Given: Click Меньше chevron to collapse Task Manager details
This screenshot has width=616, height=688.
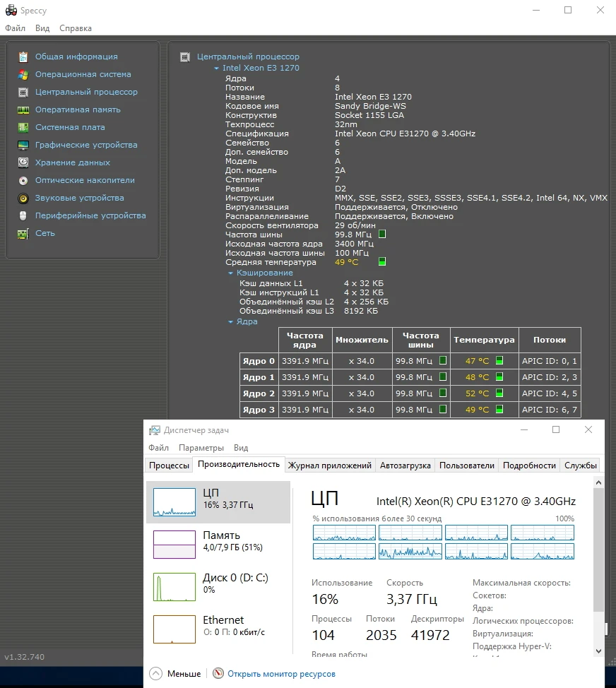Looking at the screenshot, I should tap(155, 673).
